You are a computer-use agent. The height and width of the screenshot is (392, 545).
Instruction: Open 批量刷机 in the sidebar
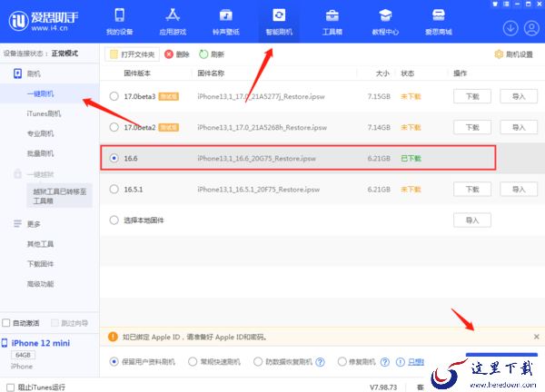pos(40,153)
